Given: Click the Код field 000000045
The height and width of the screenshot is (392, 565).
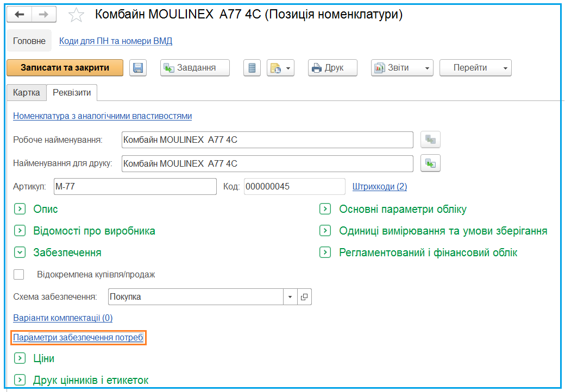Looking at the screenshot, I should coord(294,186).
